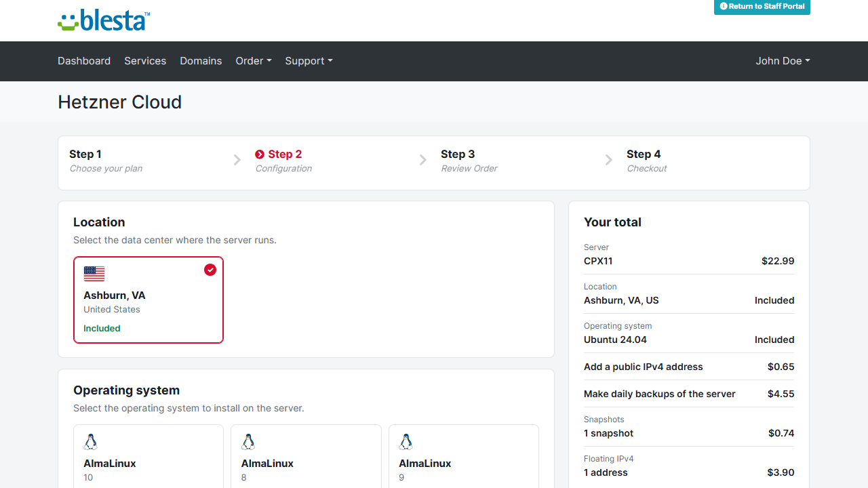Click the penguin icon on AlmaLinux 10 card
Viewport: 868px width, 488px height.
(x=91, y=443)
